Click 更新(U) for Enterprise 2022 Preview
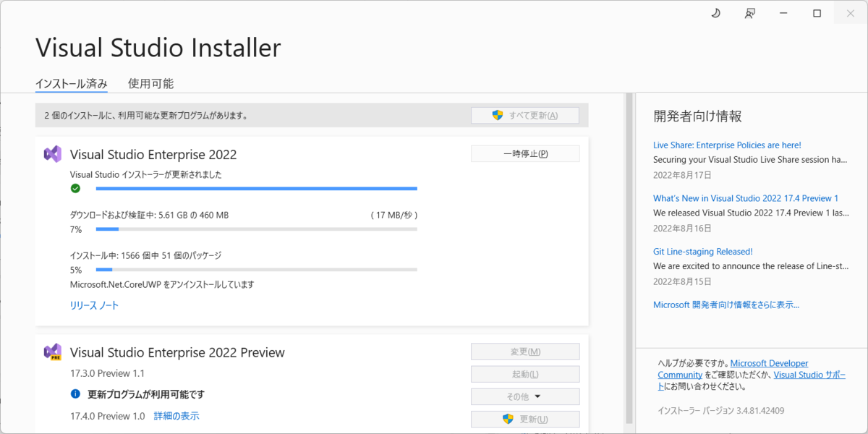The height and width of the screenshot is (434, 868). (525, 420)
